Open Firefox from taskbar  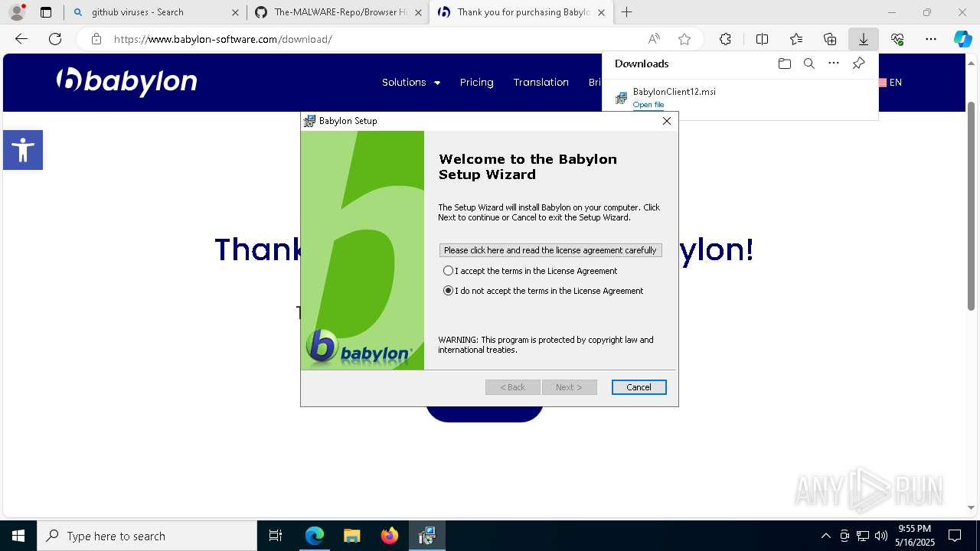click(x=390, y=536)
